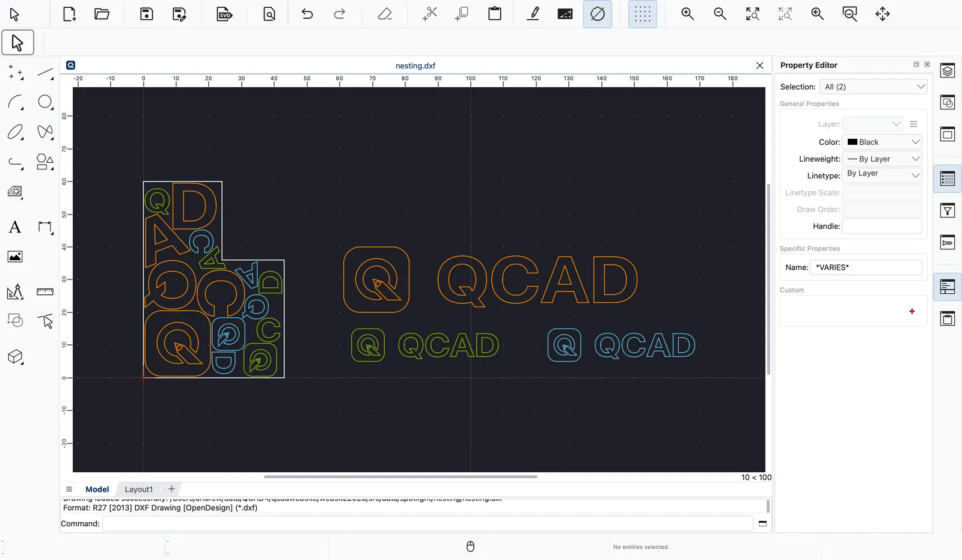The width and height of the screenshot is (962, 560).
Task: Toggle the Property Editor panel
Action: pos(948,179)
